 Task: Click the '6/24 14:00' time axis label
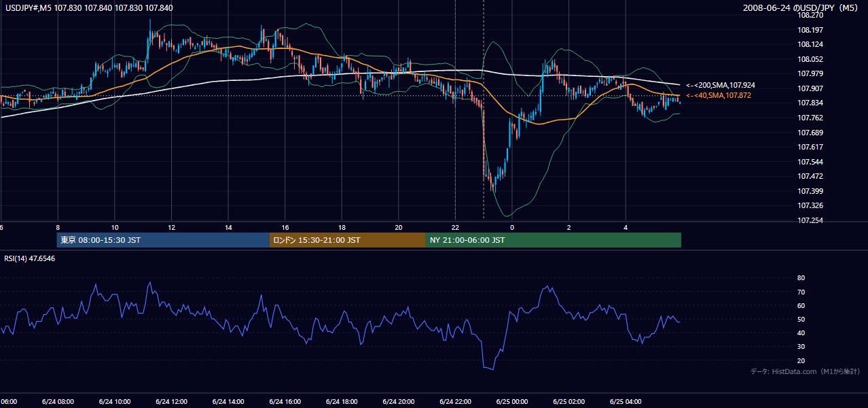(x=228, y=402)
